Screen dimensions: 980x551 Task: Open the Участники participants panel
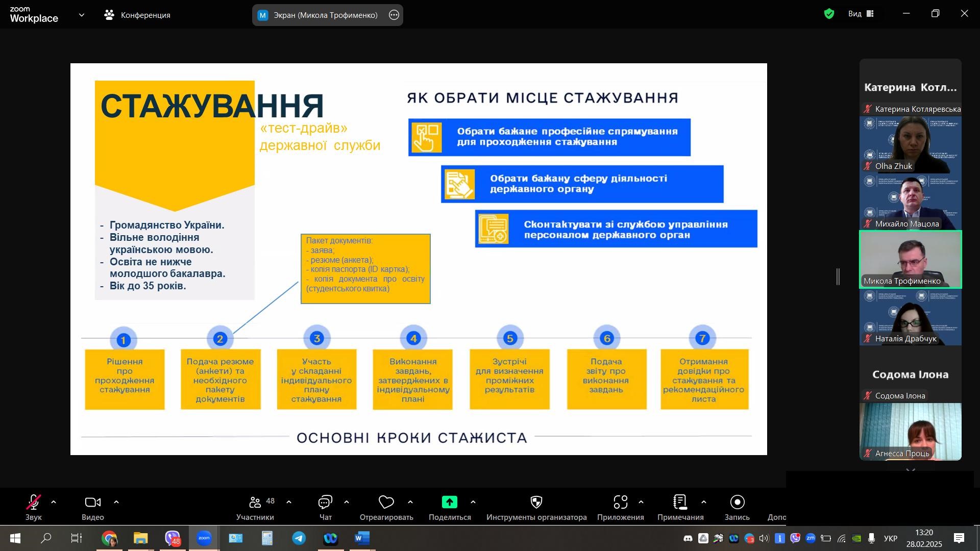[255, 503]
